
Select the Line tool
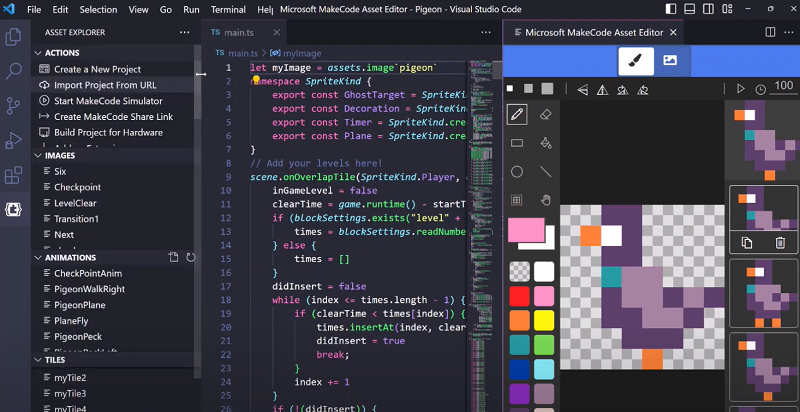545,172
